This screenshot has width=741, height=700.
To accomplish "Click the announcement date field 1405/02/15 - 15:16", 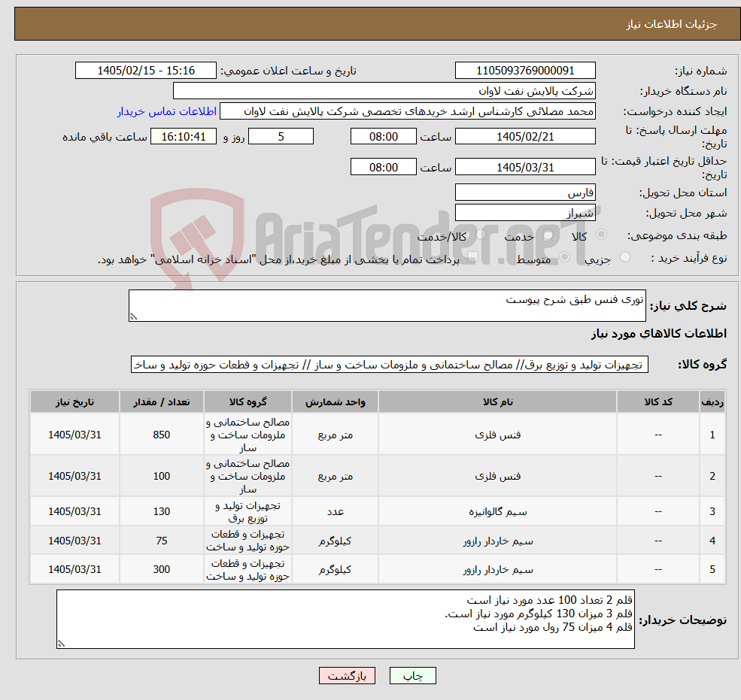I will click(x=145, y=71).
